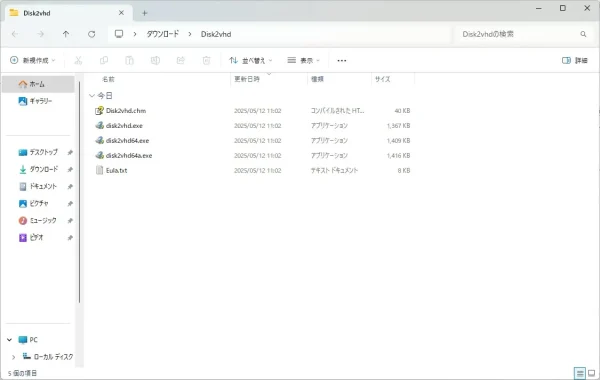Expand the ローカル ディスク node

click(x=14, y=357)
